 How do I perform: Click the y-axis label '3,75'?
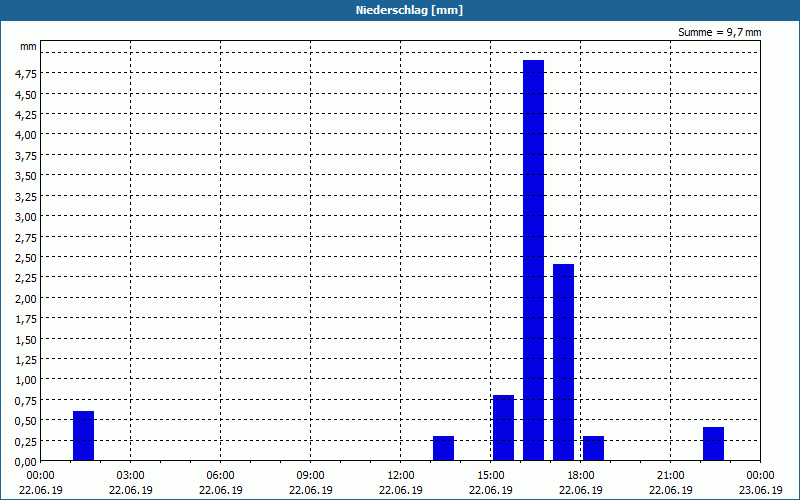pyautogui.click(x=26, y=156)
